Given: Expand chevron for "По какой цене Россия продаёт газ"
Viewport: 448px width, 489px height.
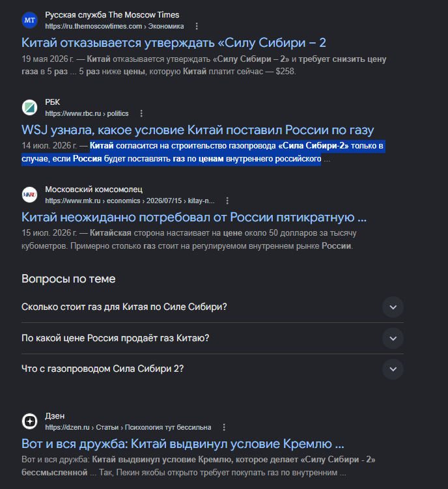Looking at the screenshot, I should (x=393, y=339).
